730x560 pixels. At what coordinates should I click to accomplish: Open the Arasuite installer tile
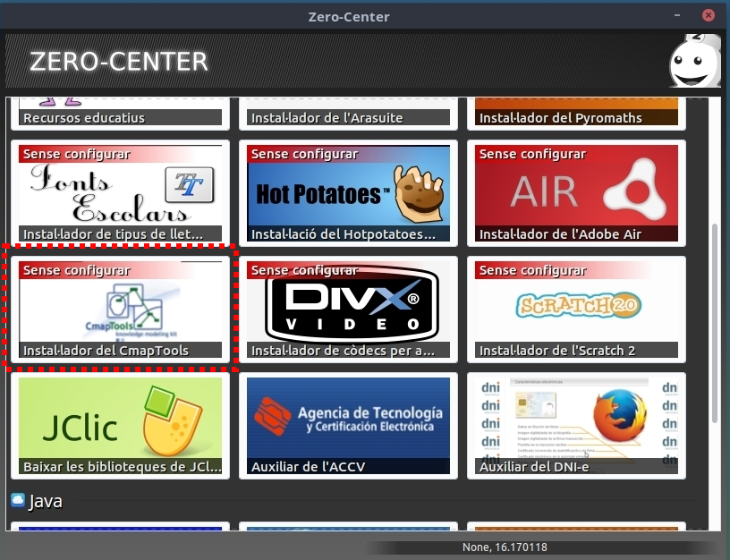(x=348, y=112)
